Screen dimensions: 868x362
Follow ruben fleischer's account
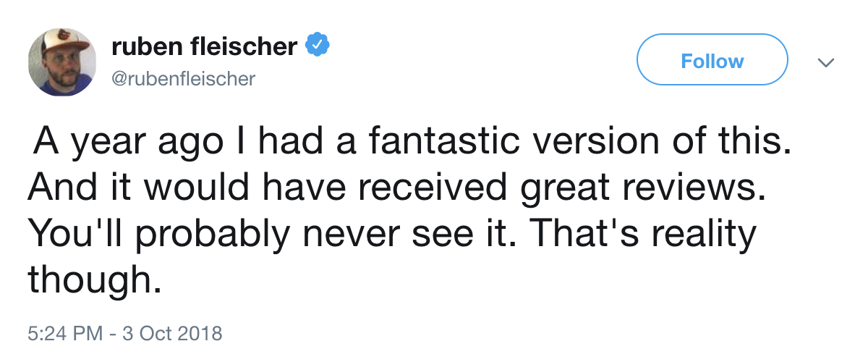[712, 61]
